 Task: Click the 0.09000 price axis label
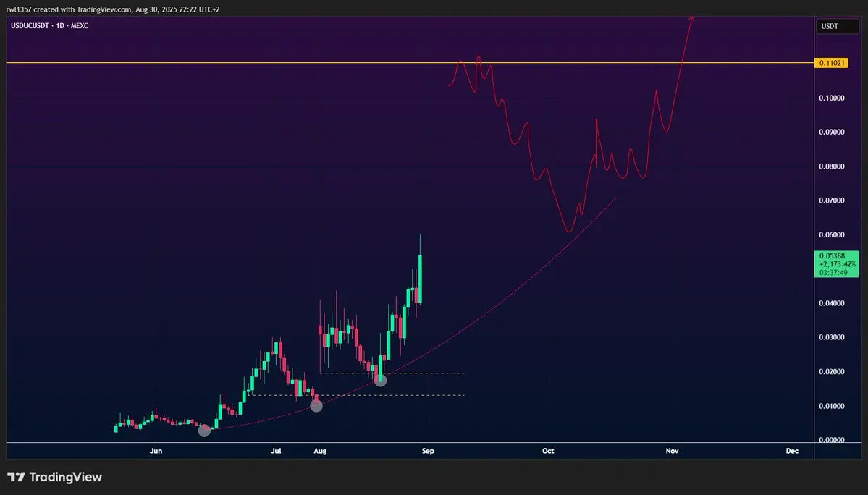(x=832, y=132)
